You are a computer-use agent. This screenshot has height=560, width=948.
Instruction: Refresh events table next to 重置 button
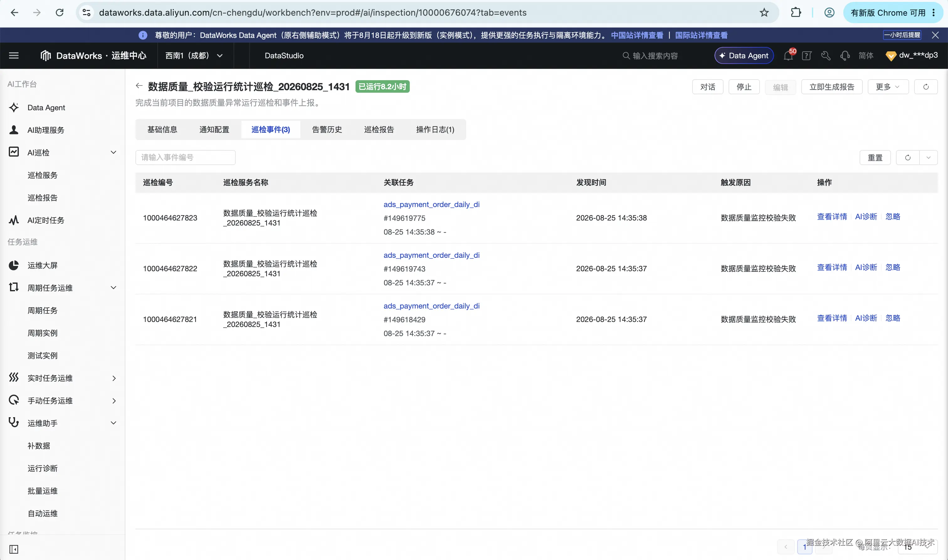point(908,157)
